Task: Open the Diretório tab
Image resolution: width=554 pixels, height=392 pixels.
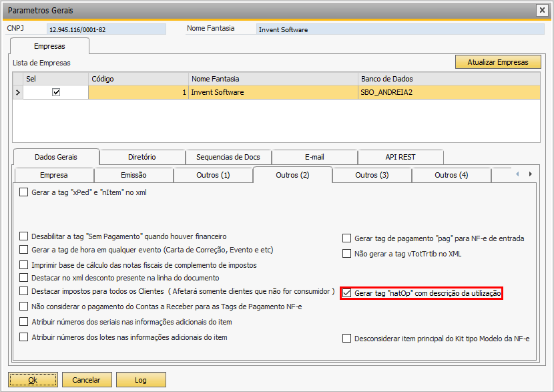Action: click(142, 158)
